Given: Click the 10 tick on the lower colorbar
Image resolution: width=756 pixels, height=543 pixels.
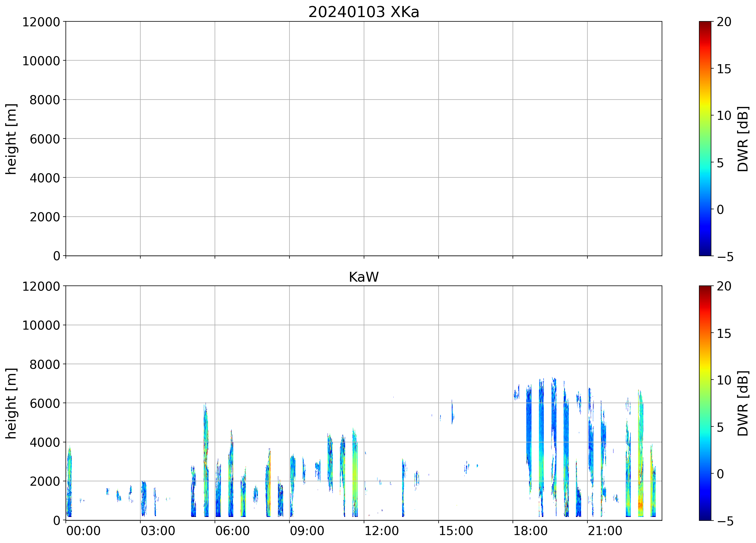Looking at the screenshot, I should click(x=724, y=380).
